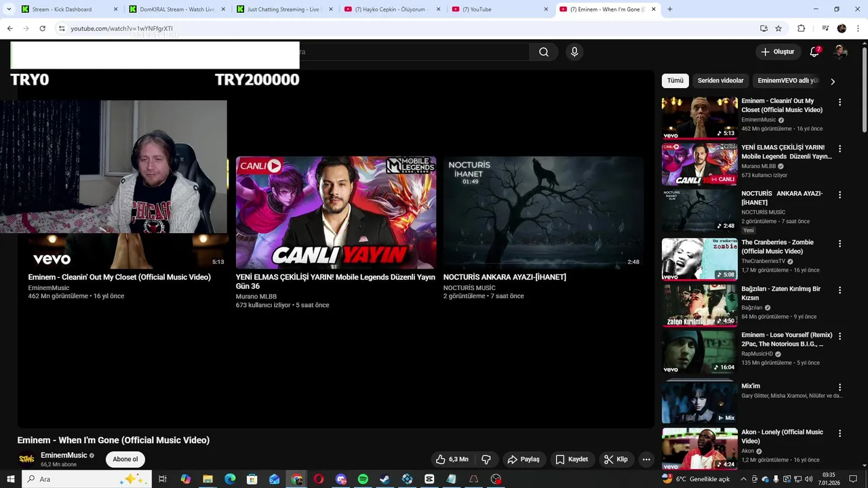Open options for Cleanin' Out My Closet sidebar video

(840, 102)
